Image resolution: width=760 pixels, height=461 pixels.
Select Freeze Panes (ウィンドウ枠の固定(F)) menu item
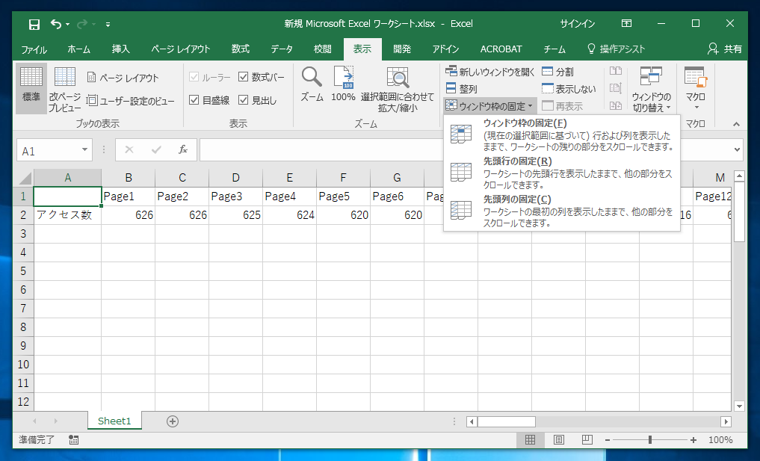pos(562,135)
